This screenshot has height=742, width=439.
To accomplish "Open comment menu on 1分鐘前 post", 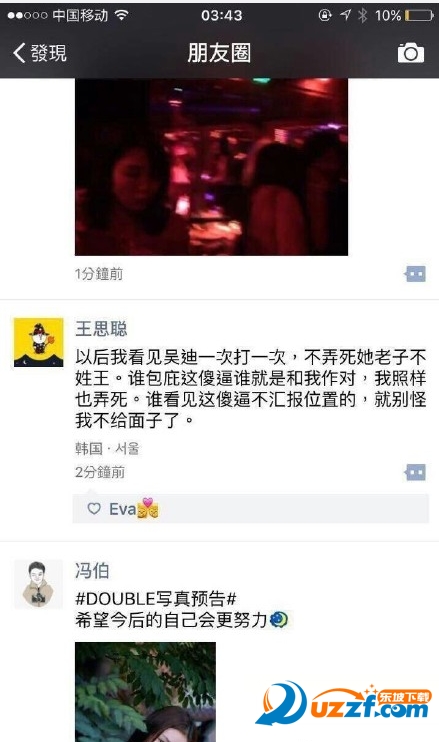I will pos(415,274).
